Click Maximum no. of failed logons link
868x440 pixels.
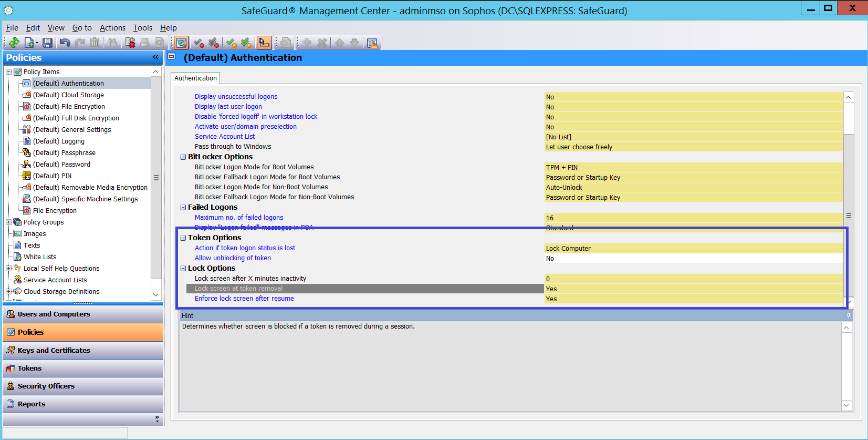(x=239, y=218)
